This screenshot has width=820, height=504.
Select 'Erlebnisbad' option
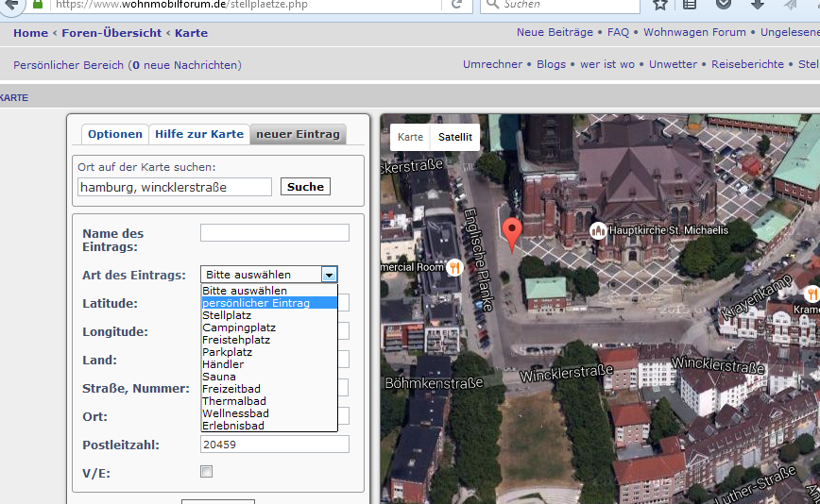pyautogui.click(x=269, y=426)
